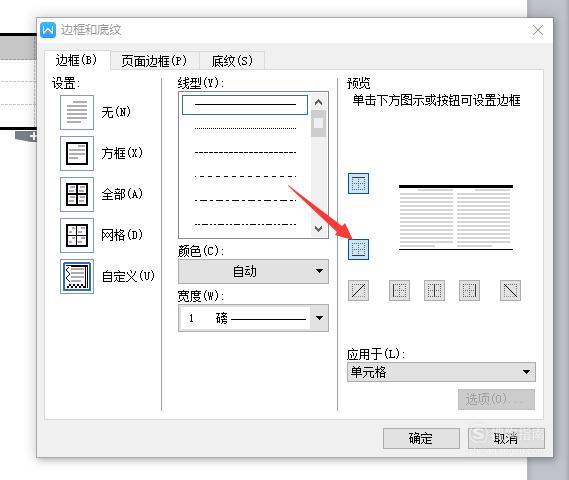569x480 pixels.
Task: Select the Grid (网格) border setting icon
Action: coord(77,235)
